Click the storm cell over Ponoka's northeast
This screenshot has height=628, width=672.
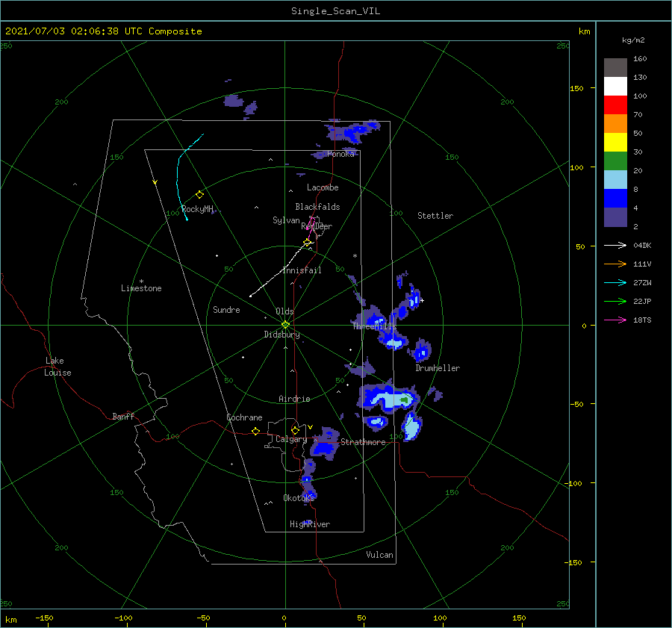tap(354, 131)
